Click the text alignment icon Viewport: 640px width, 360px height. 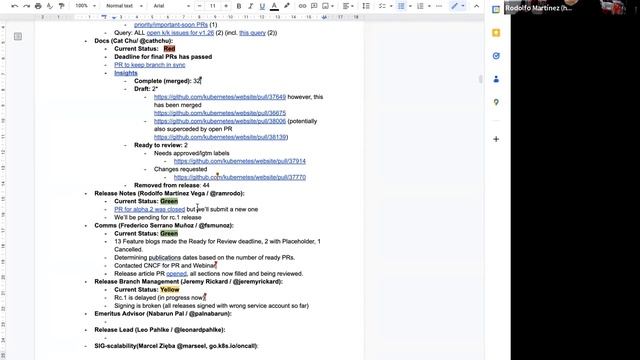coord(346,6)
